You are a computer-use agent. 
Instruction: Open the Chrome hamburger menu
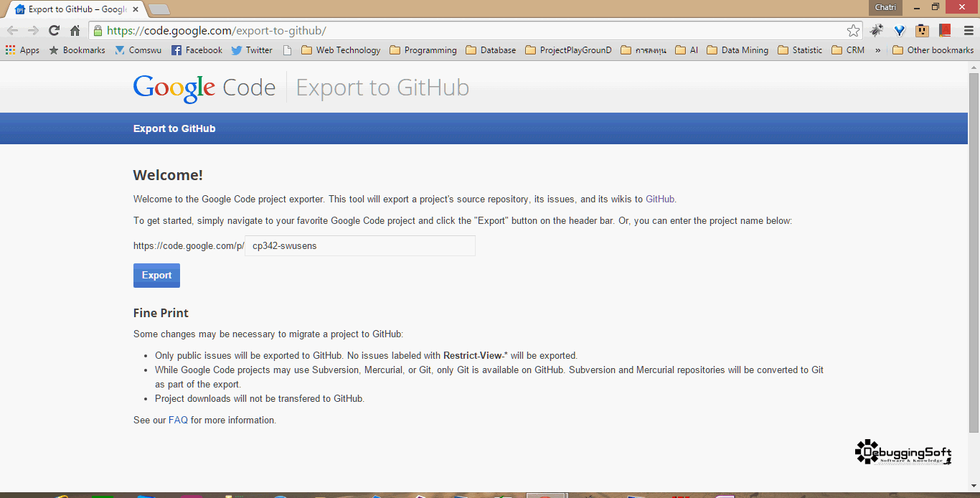click(969, 31)
